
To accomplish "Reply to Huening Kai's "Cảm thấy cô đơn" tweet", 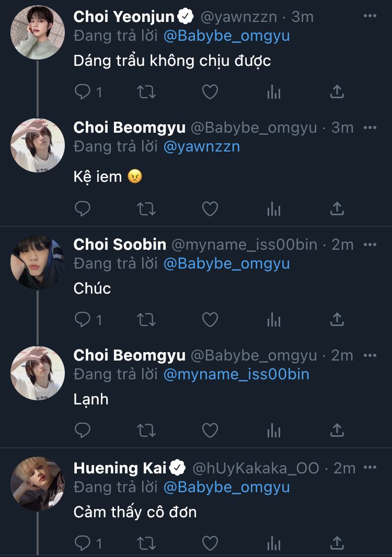I will click(83, 543).
